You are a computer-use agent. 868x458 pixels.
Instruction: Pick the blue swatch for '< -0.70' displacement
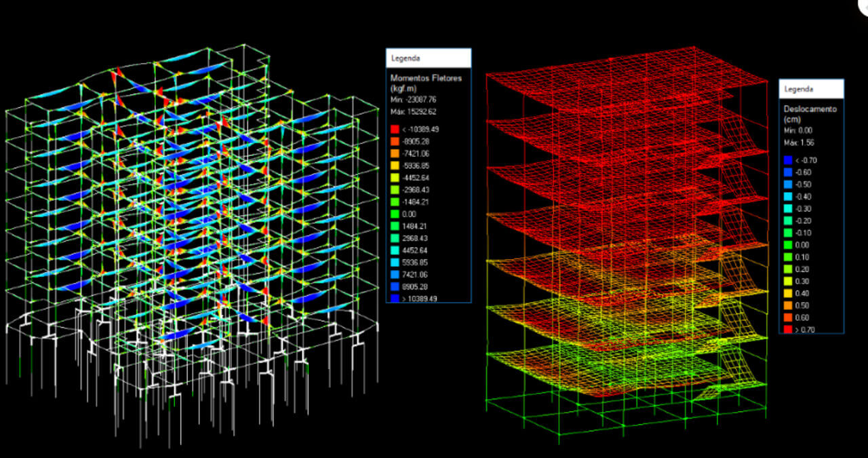point(788,160)
